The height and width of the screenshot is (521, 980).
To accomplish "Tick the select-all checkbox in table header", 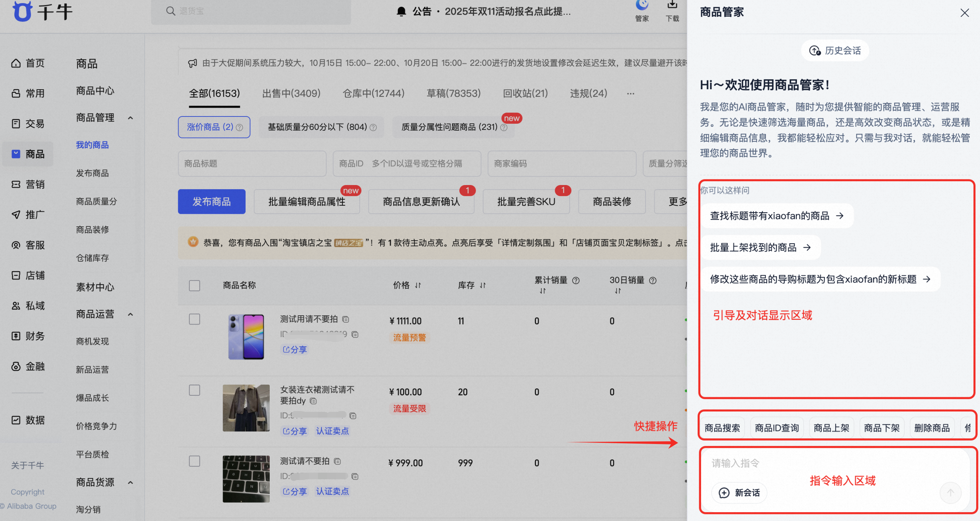I will [195, 285].
